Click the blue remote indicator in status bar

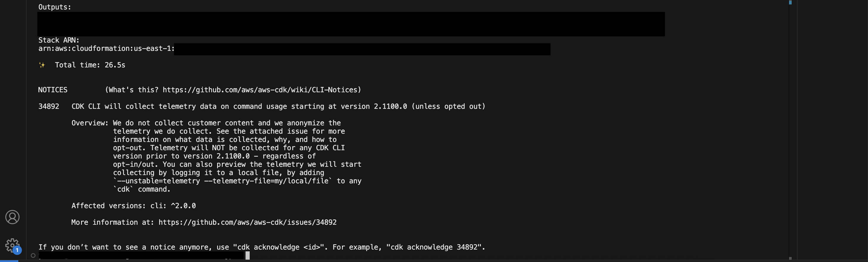point(9,261)
